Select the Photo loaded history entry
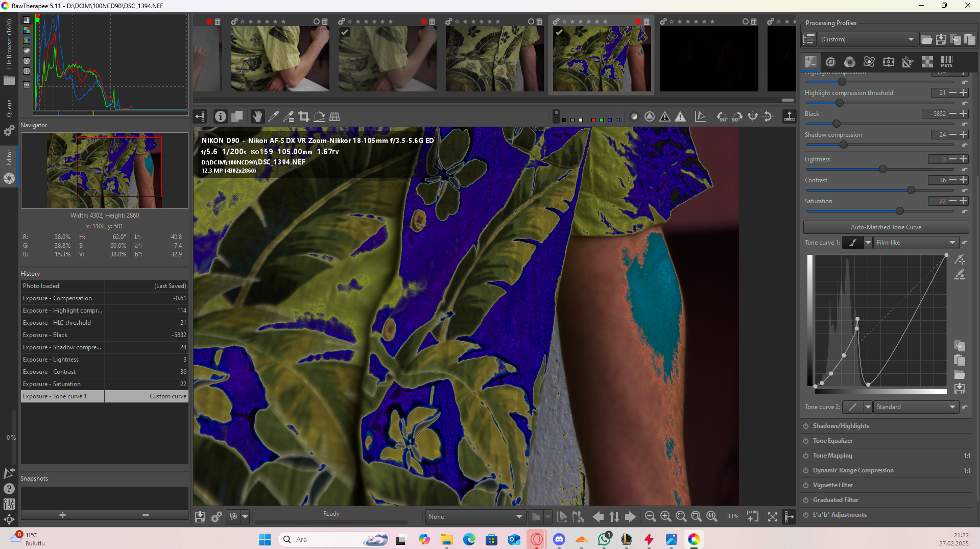980x549 pixels. (104, 286)
